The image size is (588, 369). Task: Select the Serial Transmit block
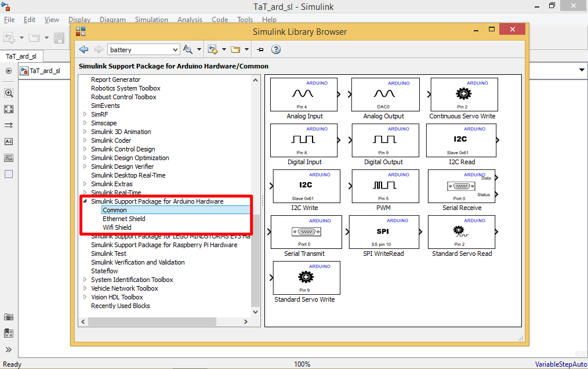(306, 232)
